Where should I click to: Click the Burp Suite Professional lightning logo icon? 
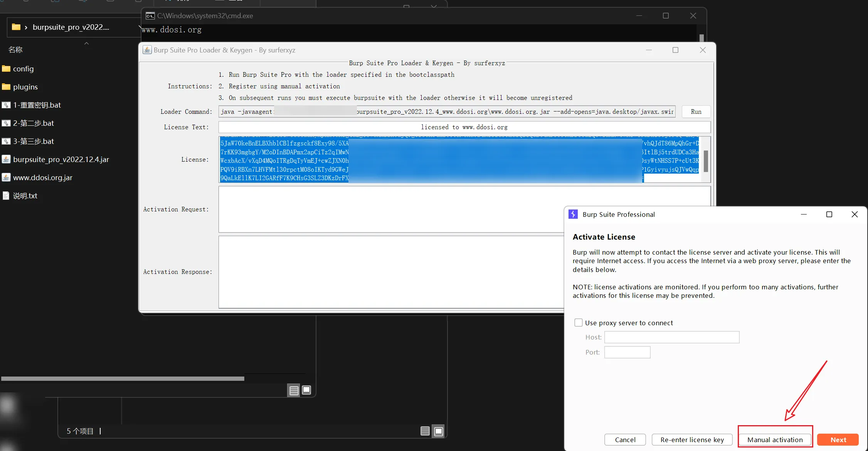tap(573, 215)
